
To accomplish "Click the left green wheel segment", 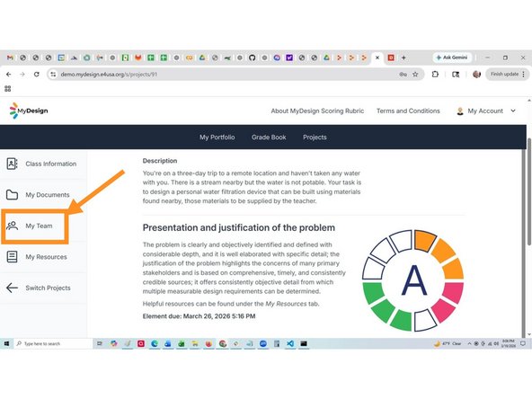I will point(374,293).
